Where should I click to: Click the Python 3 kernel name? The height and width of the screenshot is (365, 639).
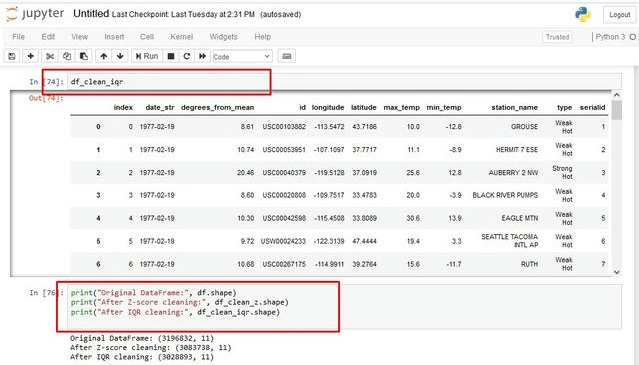tap(610, 37)
